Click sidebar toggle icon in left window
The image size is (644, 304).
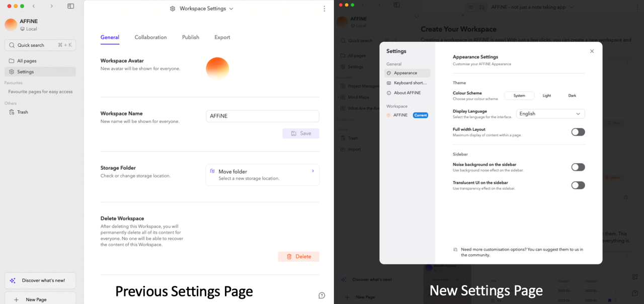click(71, 6)
